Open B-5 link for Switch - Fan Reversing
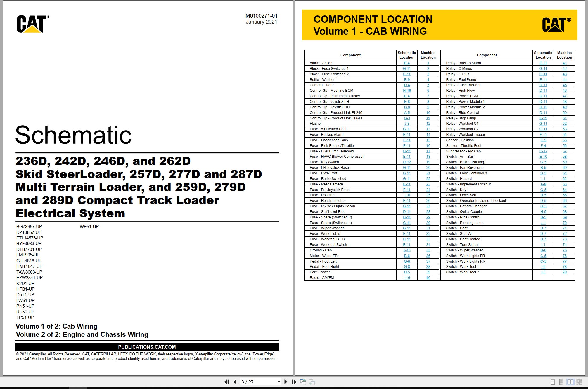The image size is (588, 389). (543, 168)
